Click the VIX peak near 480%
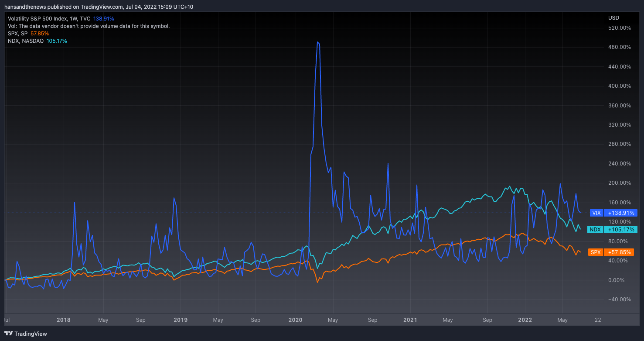The width and height of the screenshot is (644, 341). 318,42
